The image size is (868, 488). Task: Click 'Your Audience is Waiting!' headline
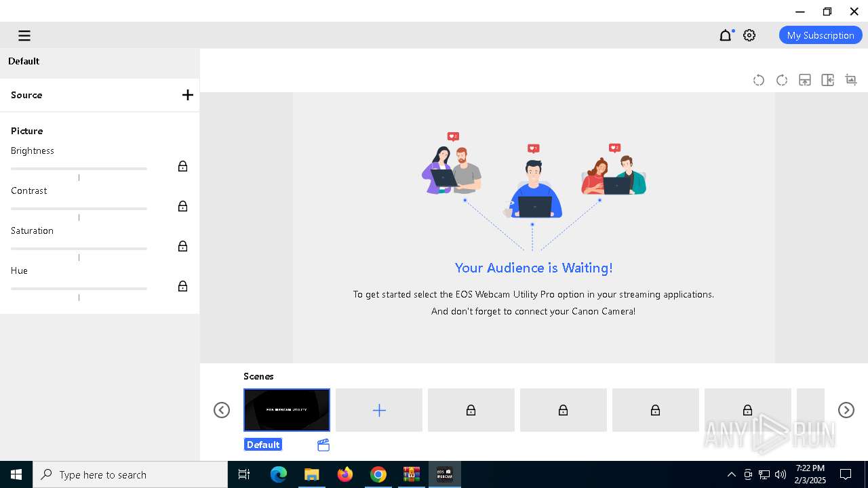tap(534, 268)
